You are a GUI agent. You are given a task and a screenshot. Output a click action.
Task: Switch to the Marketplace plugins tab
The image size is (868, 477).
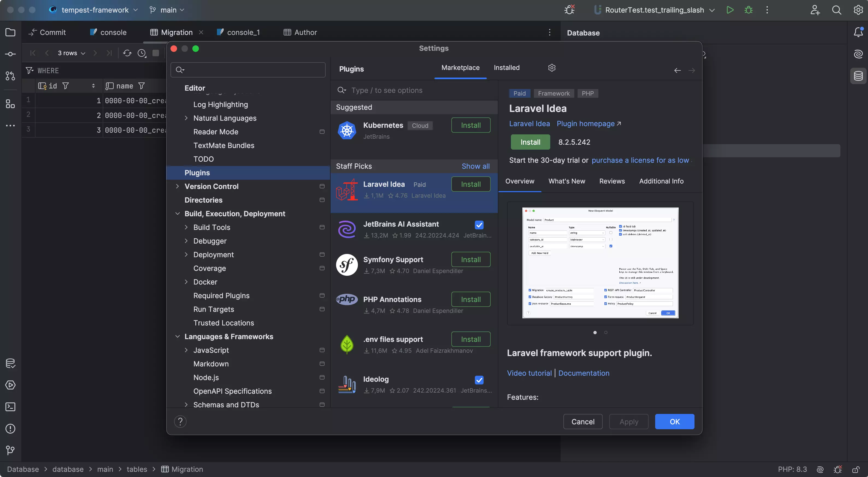[x=460, y=68]
